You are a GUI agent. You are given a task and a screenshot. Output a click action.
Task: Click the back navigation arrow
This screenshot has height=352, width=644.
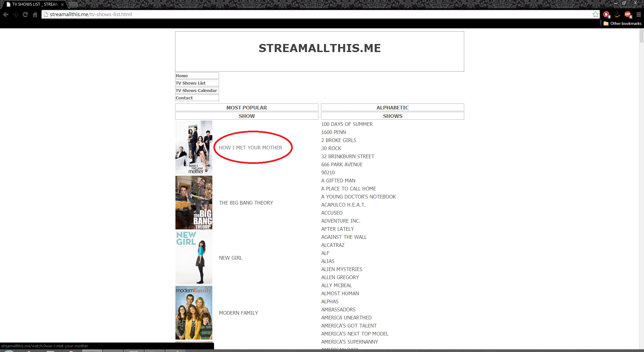click(x=6, y=14)
